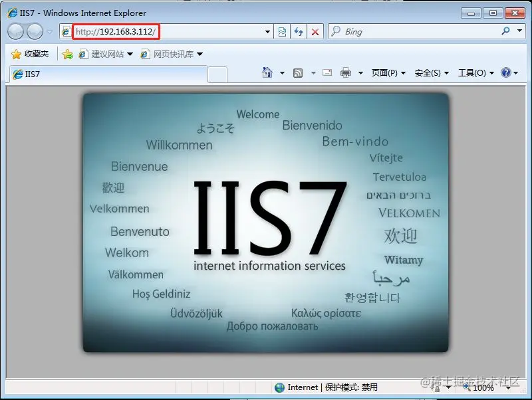Open the 安全(S) safety menu
532x400 pixels.
tap(432, 73)
